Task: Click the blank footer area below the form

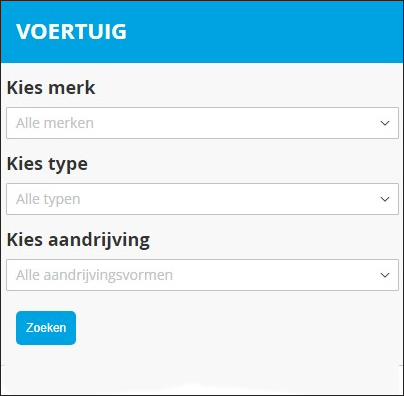Action: 202,380
